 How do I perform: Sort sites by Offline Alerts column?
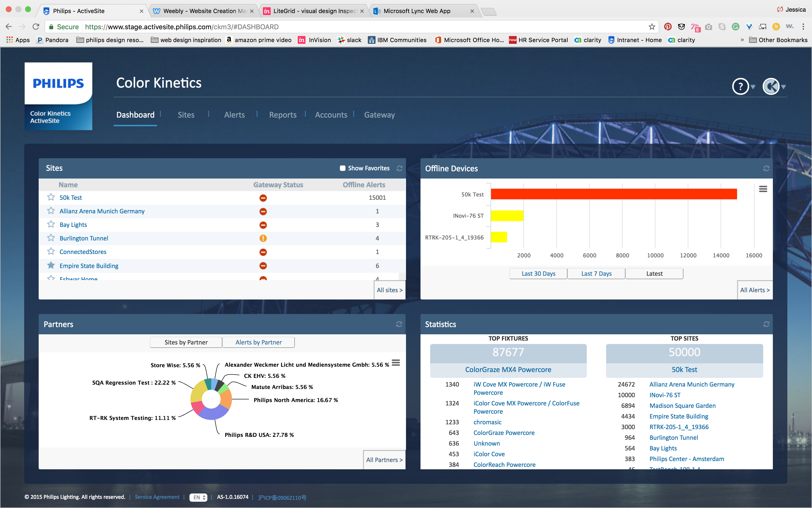(x=364, y=185)
